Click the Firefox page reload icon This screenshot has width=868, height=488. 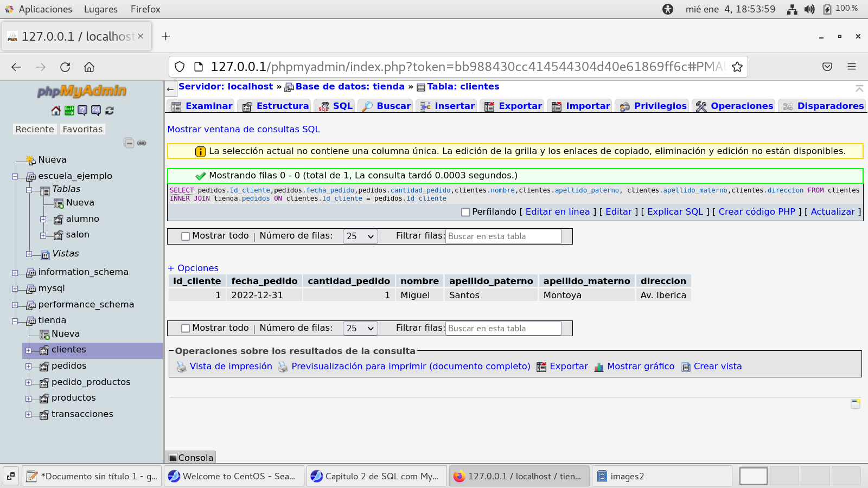(65, 67)
